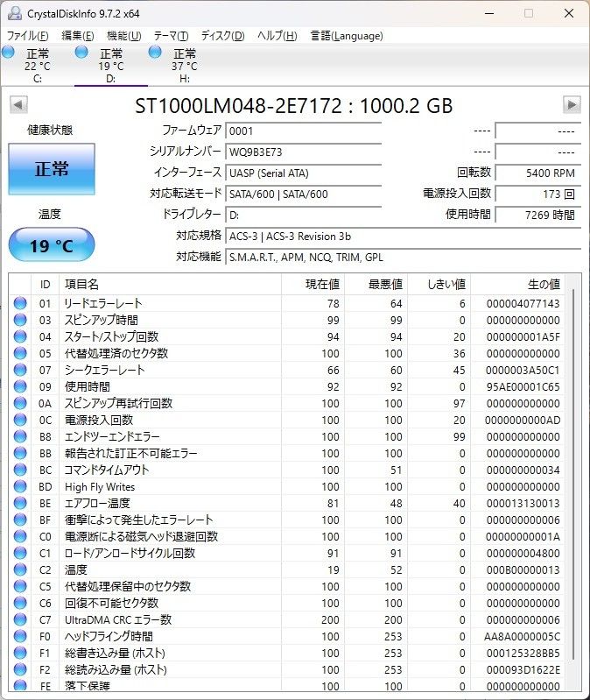Image resolution: width=590 pixels, height=700 pixels.
Task: Click status orb of drive D: tab
Action: click(81, 53)
